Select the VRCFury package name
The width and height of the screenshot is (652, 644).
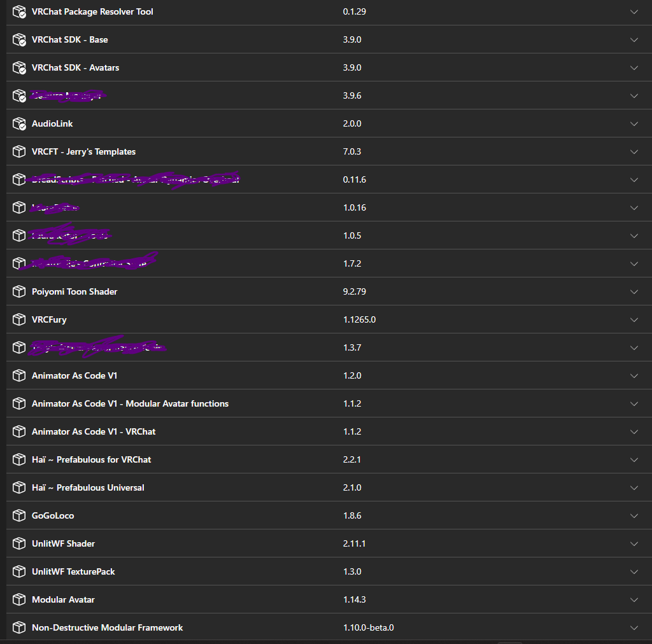coord(49,319)
